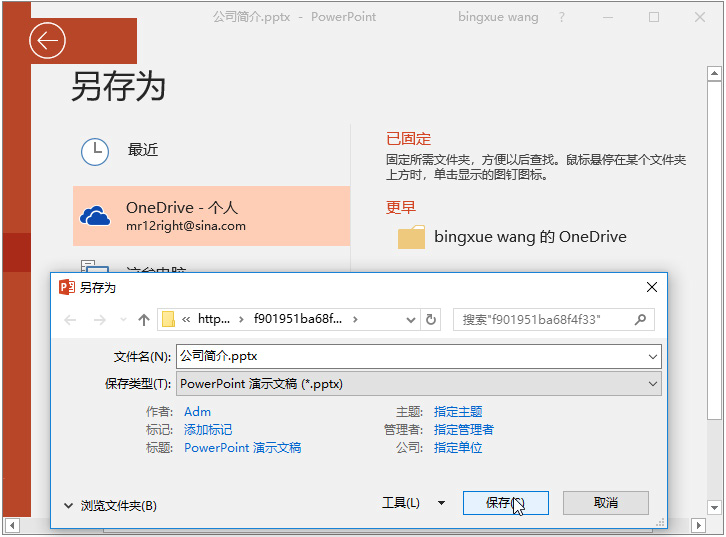Click the 指定主题 specify subject link
This screenshot has width=726, height=537.
point(458,412)
